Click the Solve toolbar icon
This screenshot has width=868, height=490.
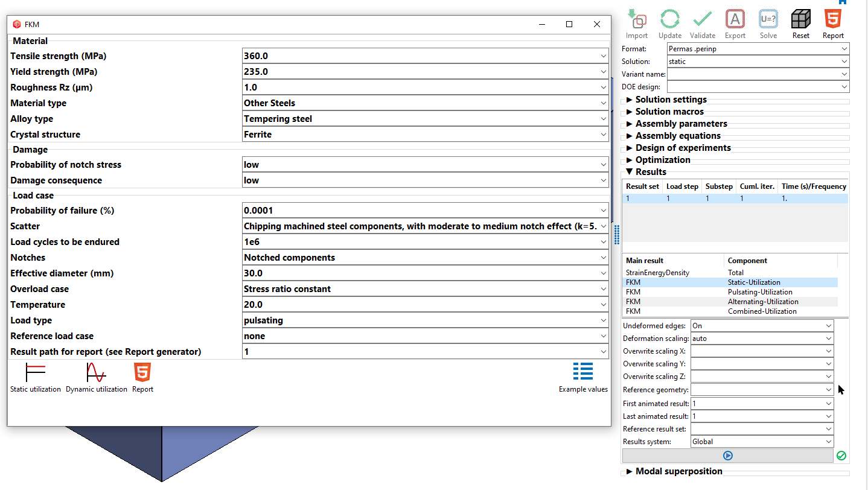pyautogui.click(x=768, y=19)
